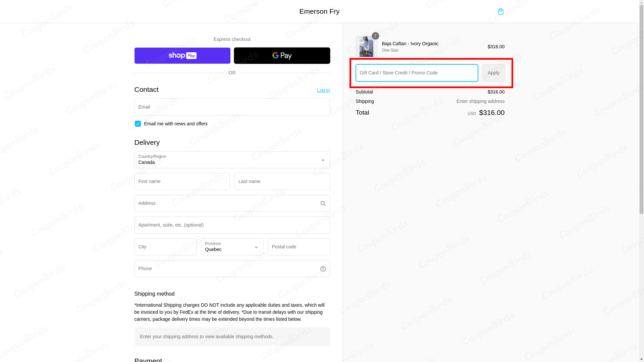644x362 pixels.
Task: Open the shopping bag cart icon
Action: pyautogui.click(x=500, y=11)
